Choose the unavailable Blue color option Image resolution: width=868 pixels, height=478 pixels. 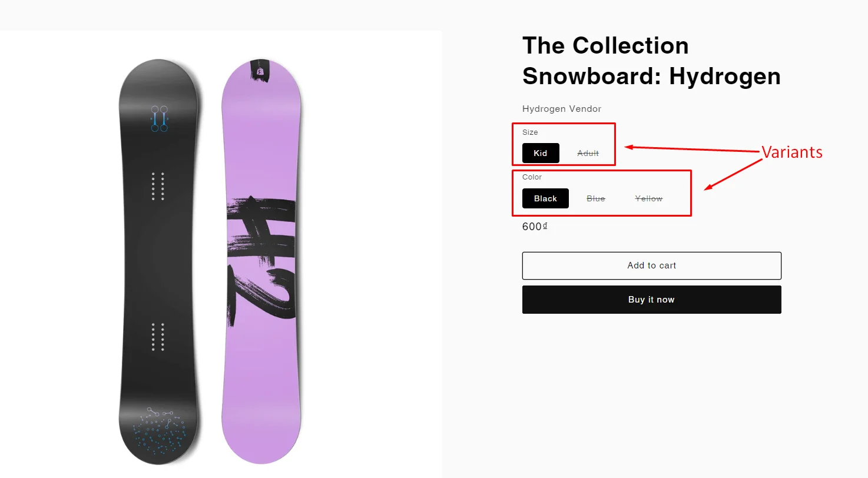pyautogui.click(x=595, y=198)
